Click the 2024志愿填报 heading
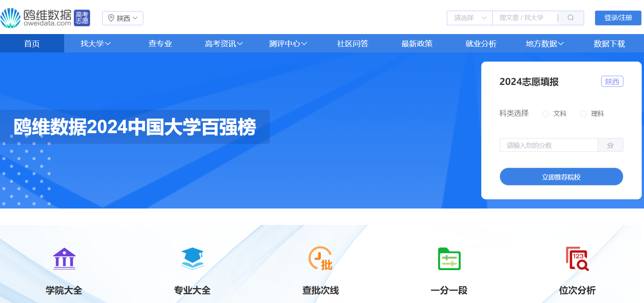644x303 pixels. 529,82
